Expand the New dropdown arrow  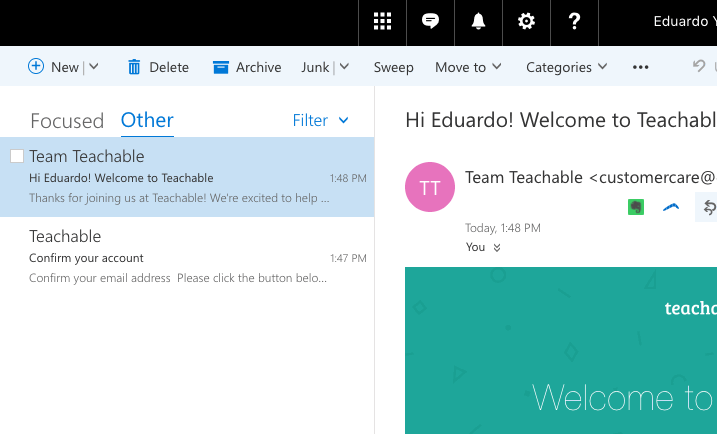point(94,67)
